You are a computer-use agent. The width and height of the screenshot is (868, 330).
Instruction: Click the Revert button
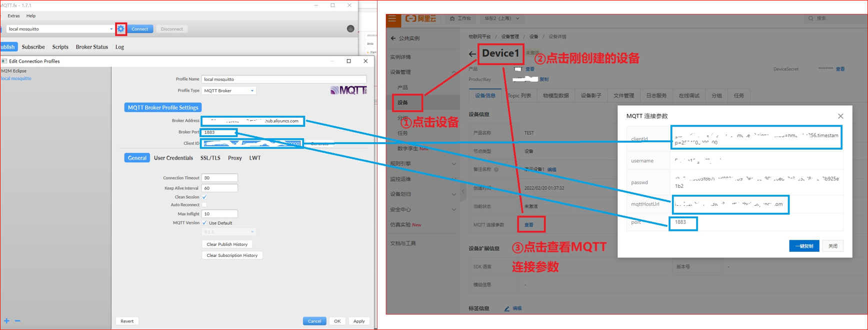pyautogui.click(x=127, y=321)
